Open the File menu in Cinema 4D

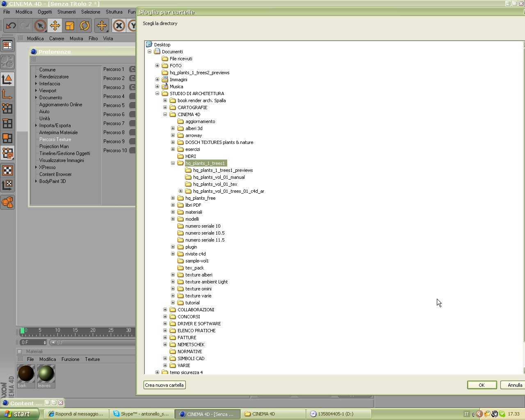click(7, 12)
